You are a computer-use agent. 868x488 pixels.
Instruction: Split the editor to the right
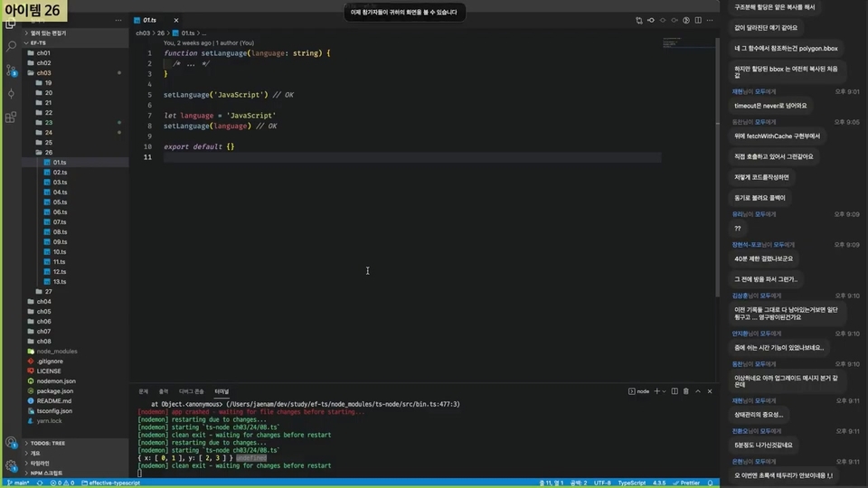[698, 21]
